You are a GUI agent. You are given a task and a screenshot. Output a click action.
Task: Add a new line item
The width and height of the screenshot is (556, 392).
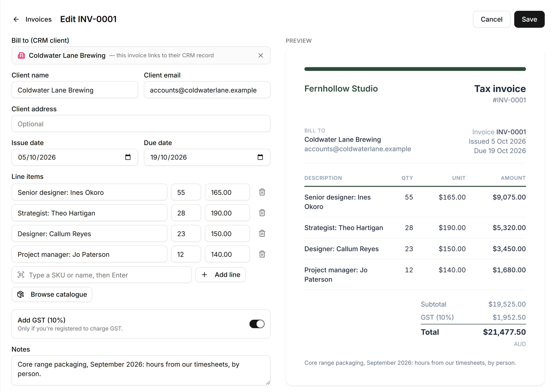pyautogui.click(x=220, y=275)
